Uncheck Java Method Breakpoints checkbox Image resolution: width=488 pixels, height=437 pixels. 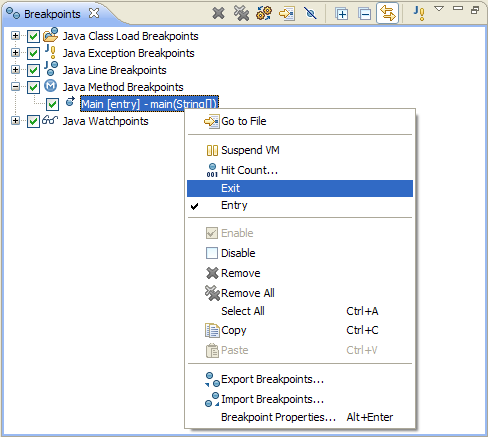pos(33,87)
